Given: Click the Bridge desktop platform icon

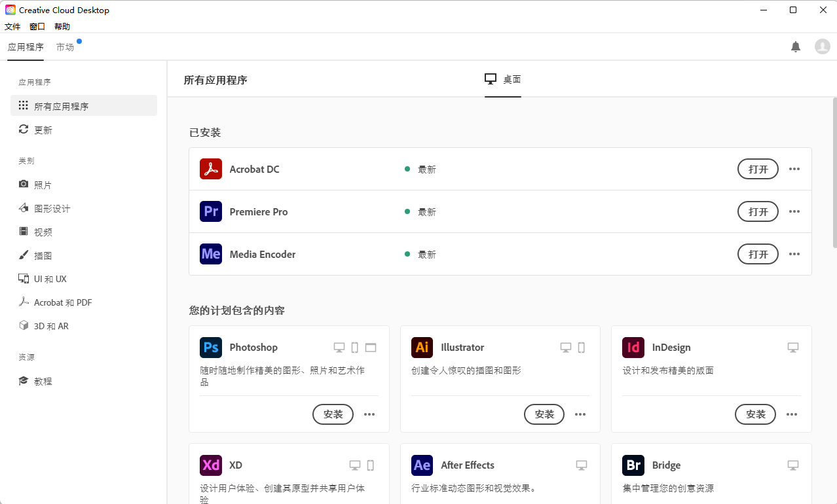Looking at the screenshot, I should [x=793, y=465].
